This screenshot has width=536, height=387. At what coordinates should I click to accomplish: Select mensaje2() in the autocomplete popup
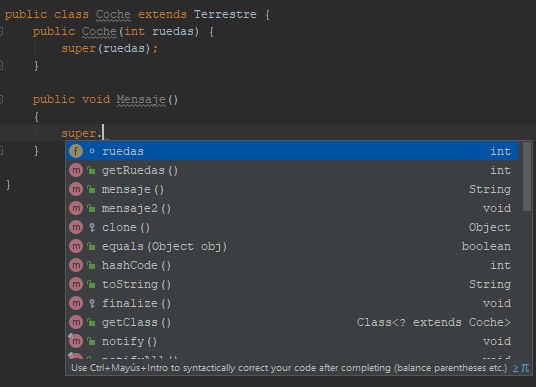pos(292,208)
